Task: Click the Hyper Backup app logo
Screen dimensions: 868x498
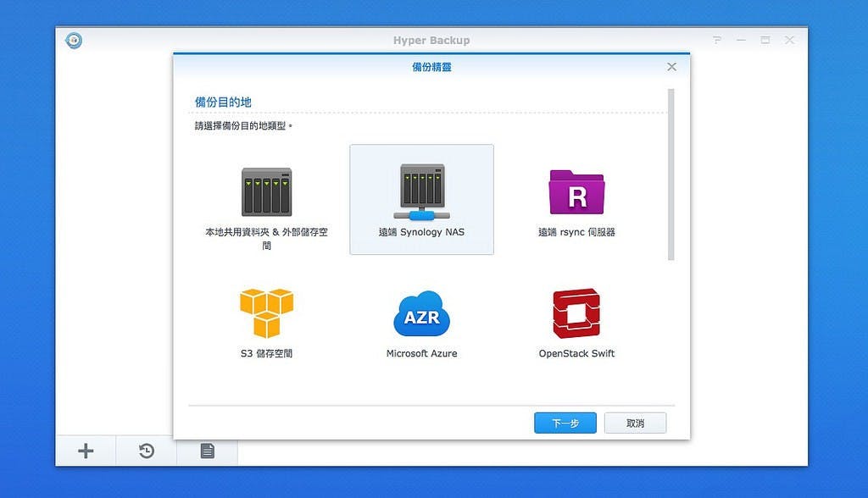Action: 74,41
